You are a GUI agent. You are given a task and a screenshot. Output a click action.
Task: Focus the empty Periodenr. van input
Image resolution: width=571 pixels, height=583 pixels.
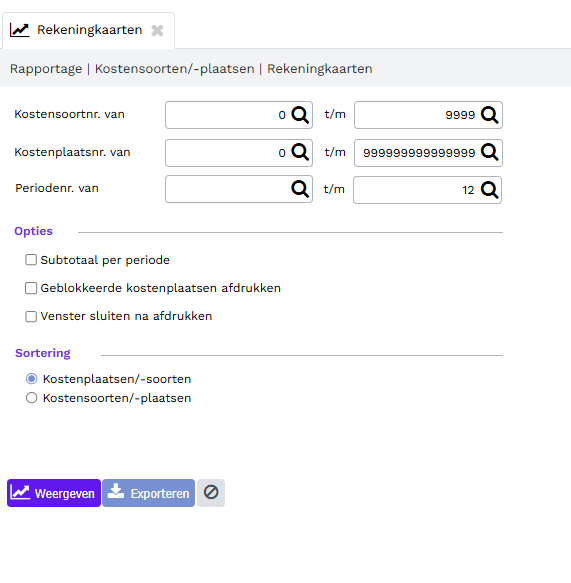pos(228,189)
